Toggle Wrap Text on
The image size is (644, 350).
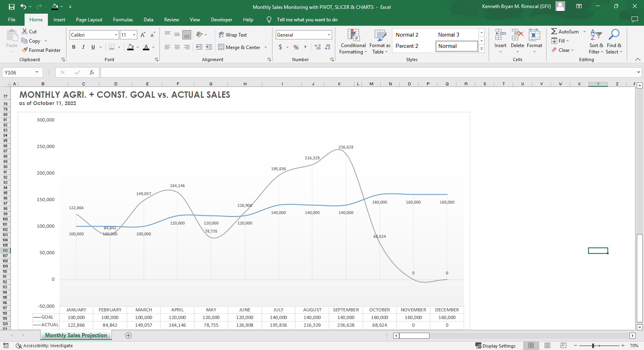pos(233,35)
